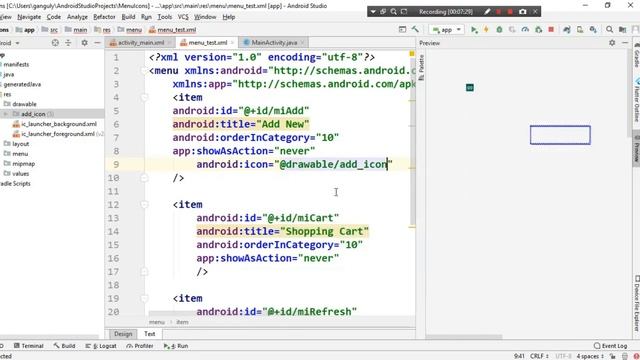Open the Tools menu
The image size is (640, 360).
point(164,17)
